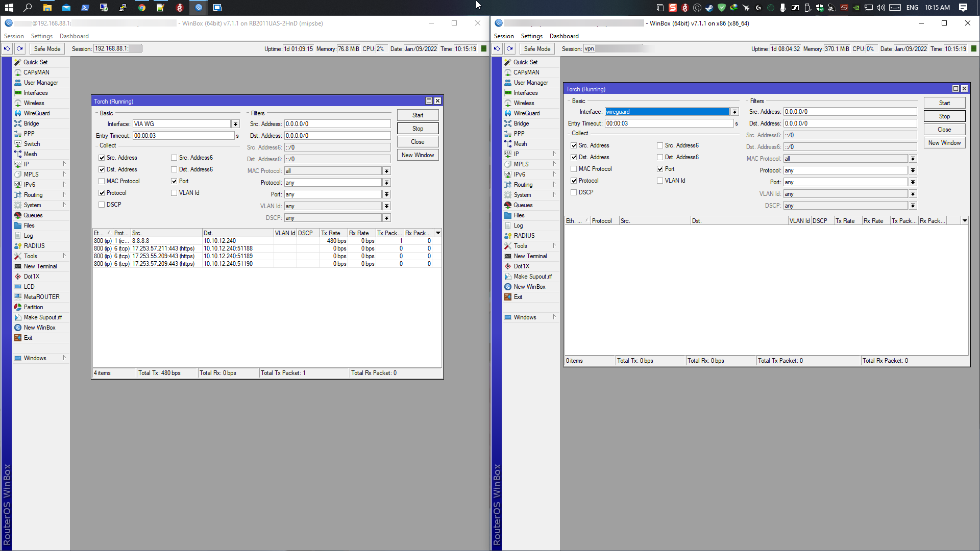Open WireGuard in the left WinBox sidebar
This screenshot has width=980, height=551.
tap(36, 113)
